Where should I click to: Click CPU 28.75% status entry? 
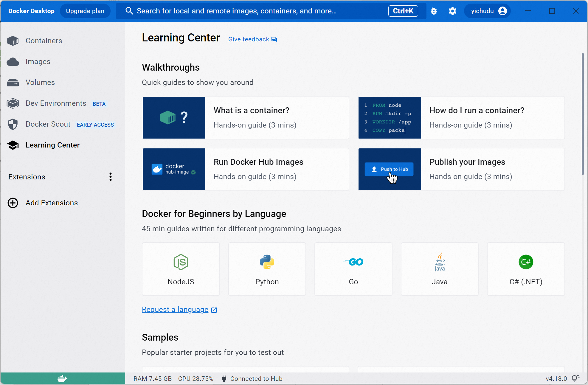(196, 379)
